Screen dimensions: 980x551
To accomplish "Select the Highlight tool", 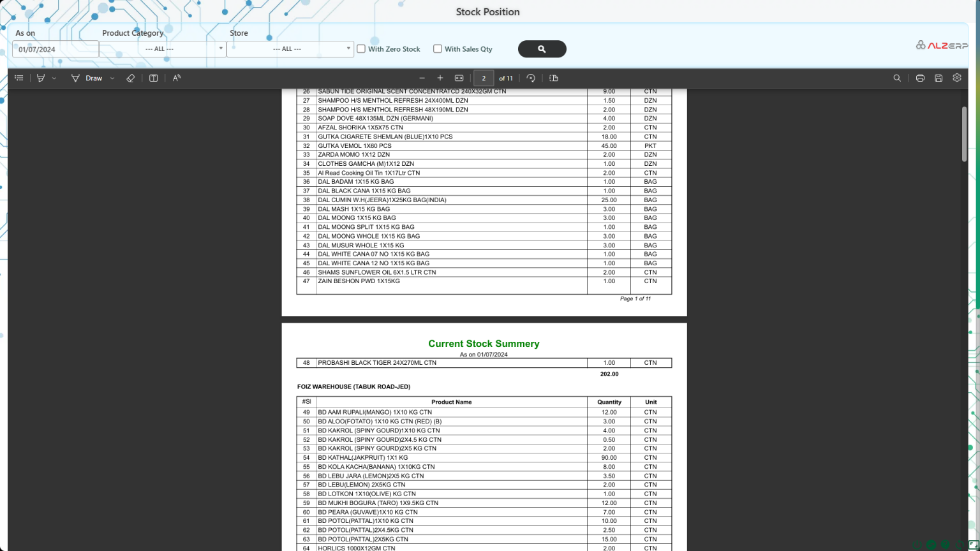I will point(41,78).
